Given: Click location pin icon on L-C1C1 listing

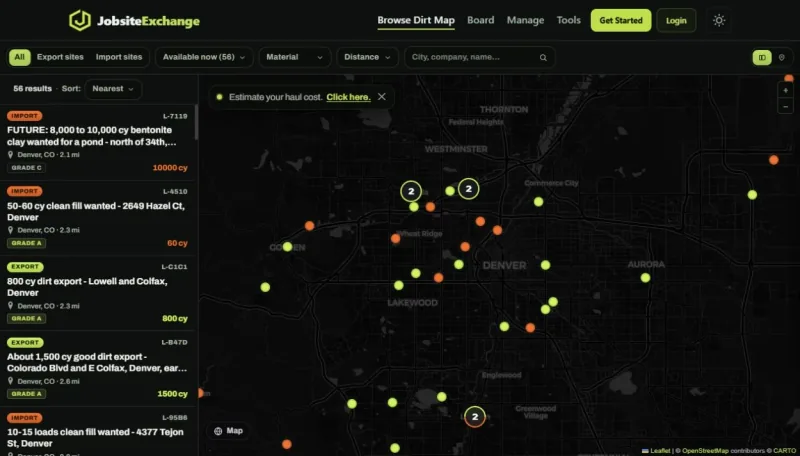Looking at the screenshot, I should coord(10,306).
